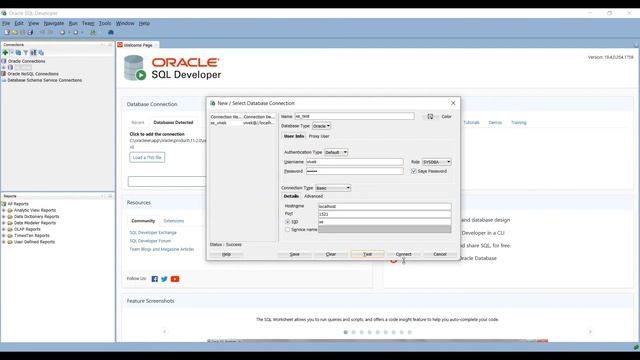
Task: Close the New / Select Database Connection dialog
Action: pos(453,103)
